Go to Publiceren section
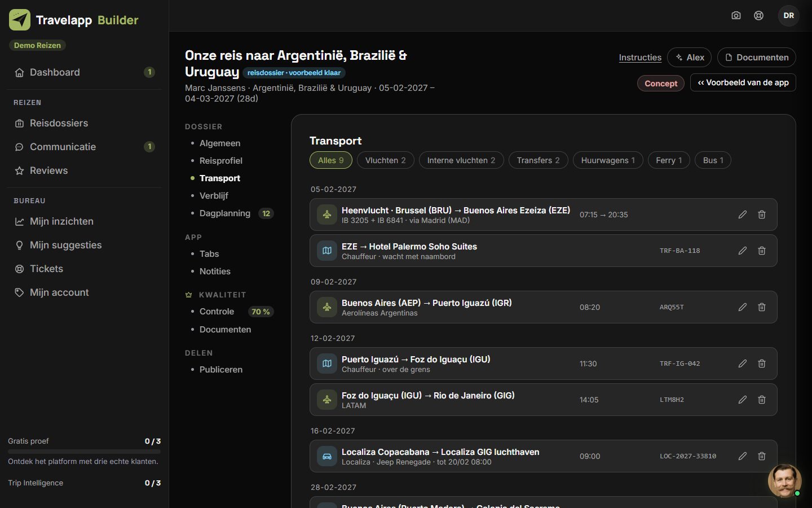 point(221,370)
